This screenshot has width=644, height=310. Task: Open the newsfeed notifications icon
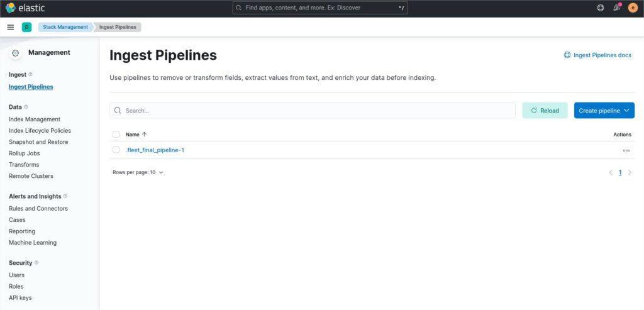(616, 8)
